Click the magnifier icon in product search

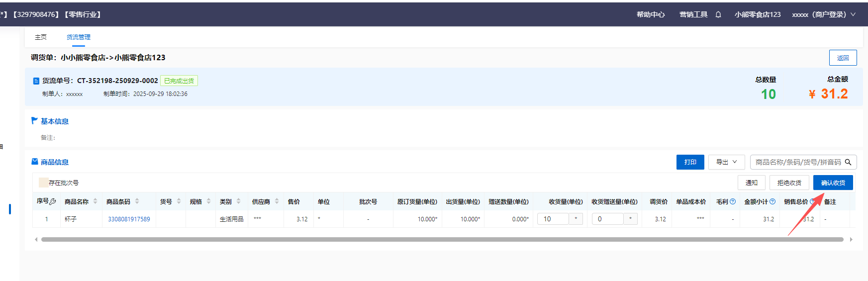tap(848, 162)
